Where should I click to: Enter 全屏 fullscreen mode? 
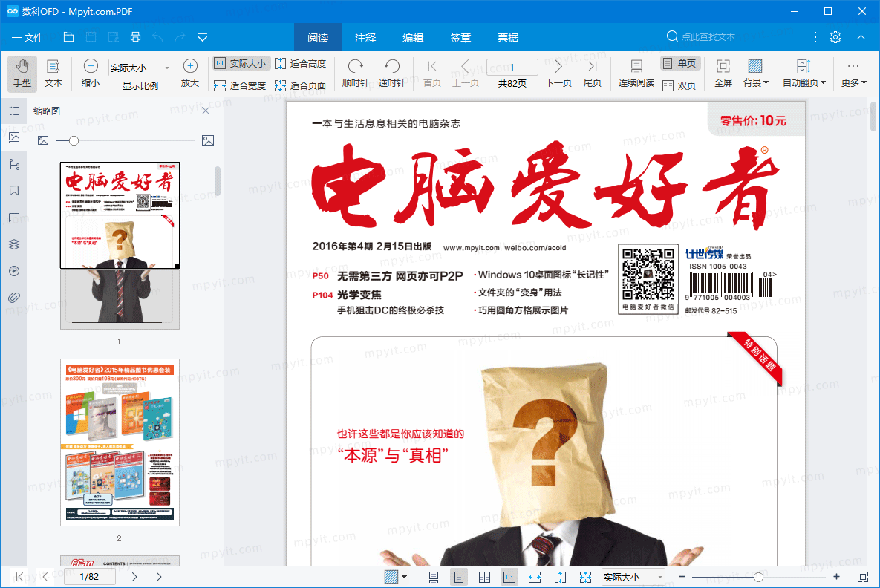[x=723, y=73]
